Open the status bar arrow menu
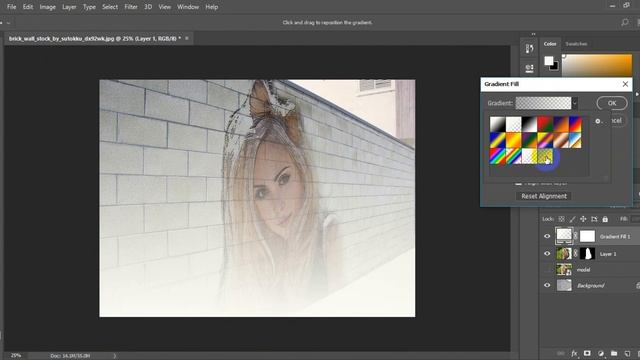The image size is (640, 360). 115,356
